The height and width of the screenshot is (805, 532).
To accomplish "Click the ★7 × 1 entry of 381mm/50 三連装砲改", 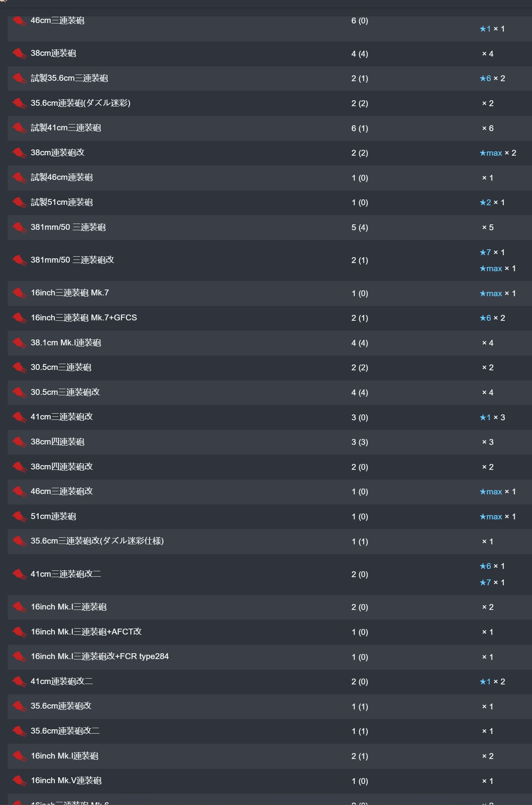I will point(492,252).
